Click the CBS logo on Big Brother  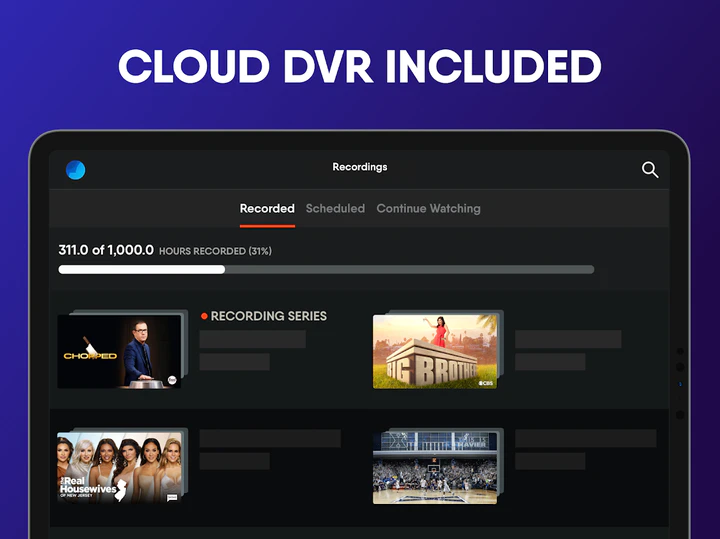[x=485, y=382]
